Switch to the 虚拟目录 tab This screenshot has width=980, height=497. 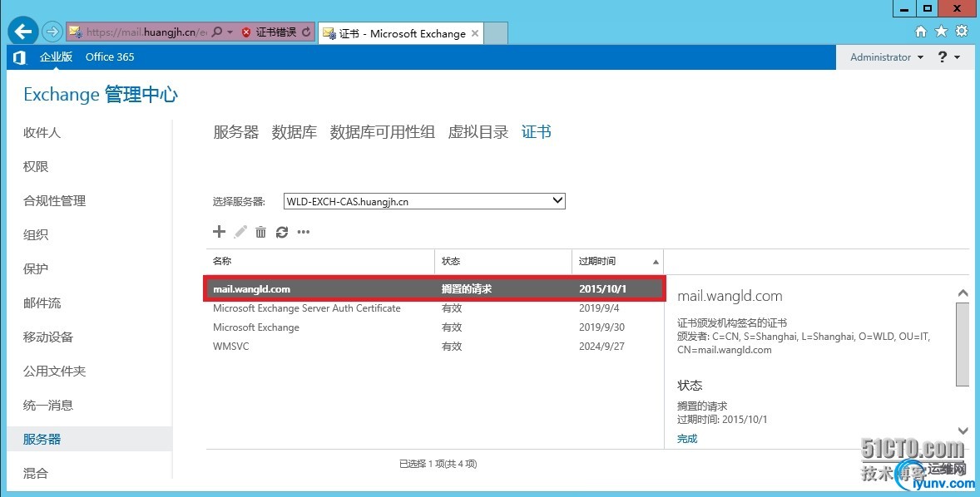point(478,132)
